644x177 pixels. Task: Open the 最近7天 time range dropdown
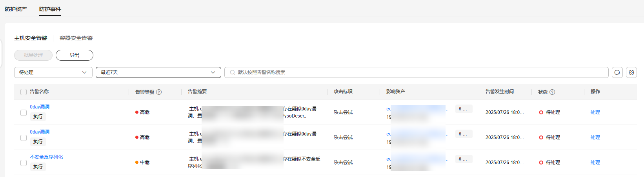click(x=158, y=72)
